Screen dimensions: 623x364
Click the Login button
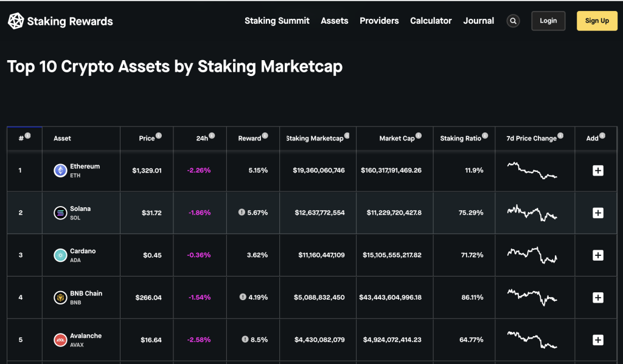[548, 21]
